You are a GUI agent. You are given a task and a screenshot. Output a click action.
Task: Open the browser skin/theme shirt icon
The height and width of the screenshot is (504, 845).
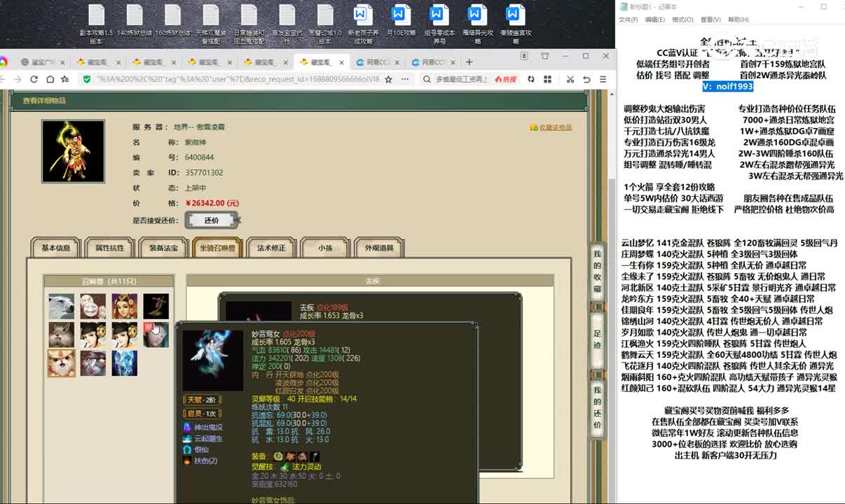544,56
